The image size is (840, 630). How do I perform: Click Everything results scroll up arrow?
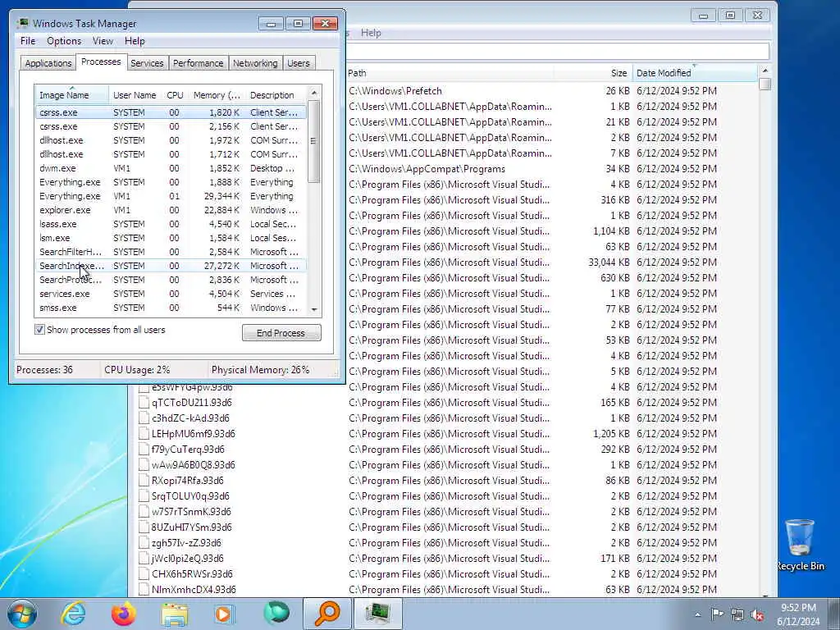point(765,71)
